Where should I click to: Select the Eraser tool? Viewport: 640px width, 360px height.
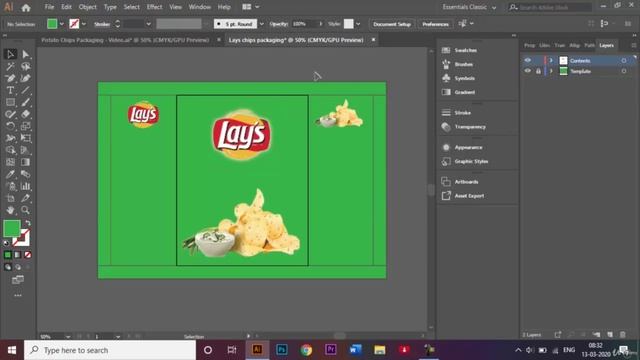(25, 114)
